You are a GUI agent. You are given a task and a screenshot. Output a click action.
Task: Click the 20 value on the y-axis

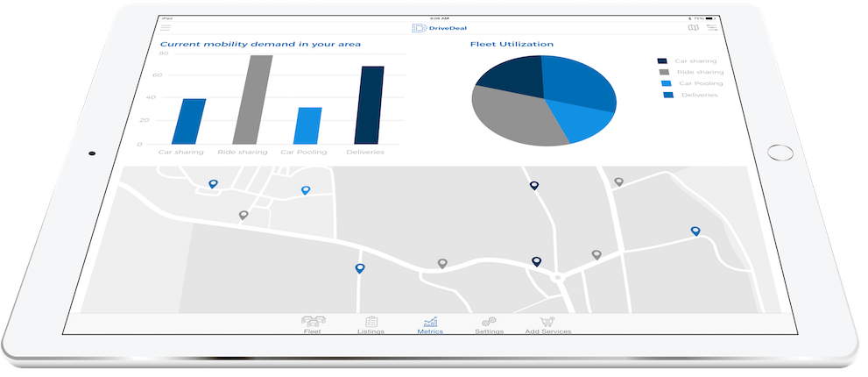144,120
